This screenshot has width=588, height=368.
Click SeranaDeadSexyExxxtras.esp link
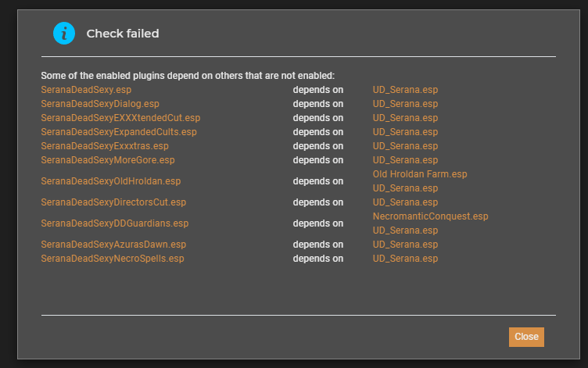pos(105,146)
